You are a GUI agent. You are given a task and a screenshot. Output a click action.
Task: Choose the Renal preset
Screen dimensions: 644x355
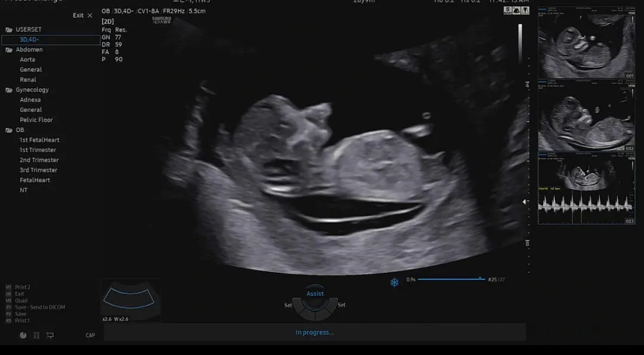click(28, 80)
